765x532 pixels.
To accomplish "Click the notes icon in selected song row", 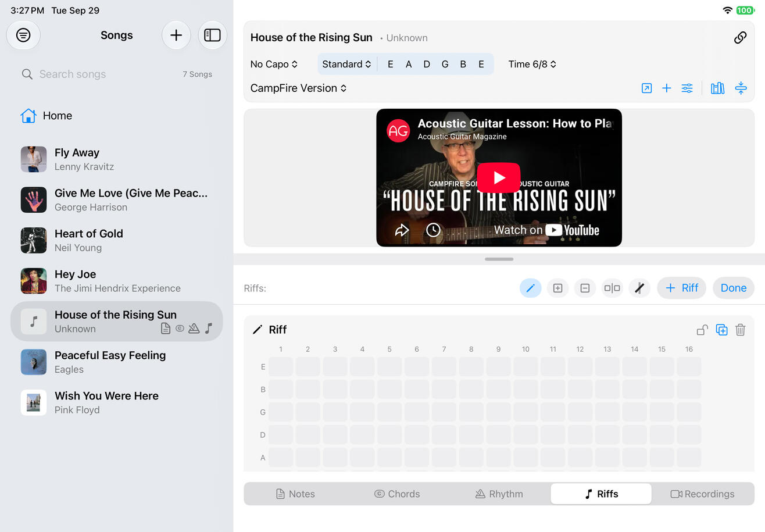I will click(166, 329).
